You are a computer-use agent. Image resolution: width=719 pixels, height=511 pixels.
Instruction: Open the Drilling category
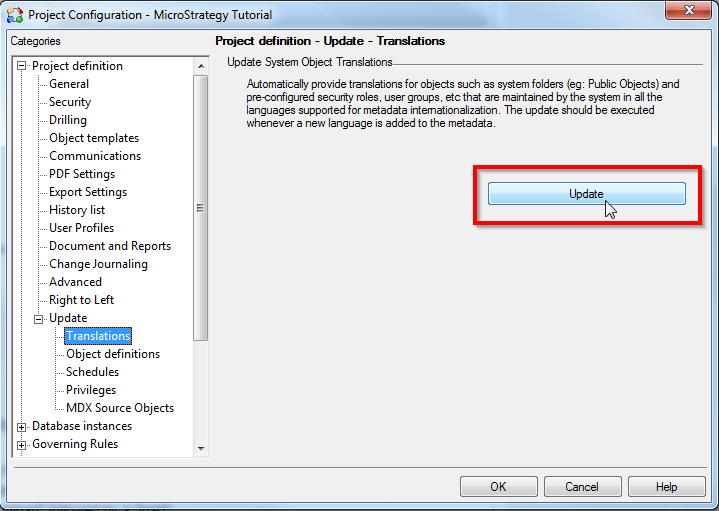[x=68, y=120]
